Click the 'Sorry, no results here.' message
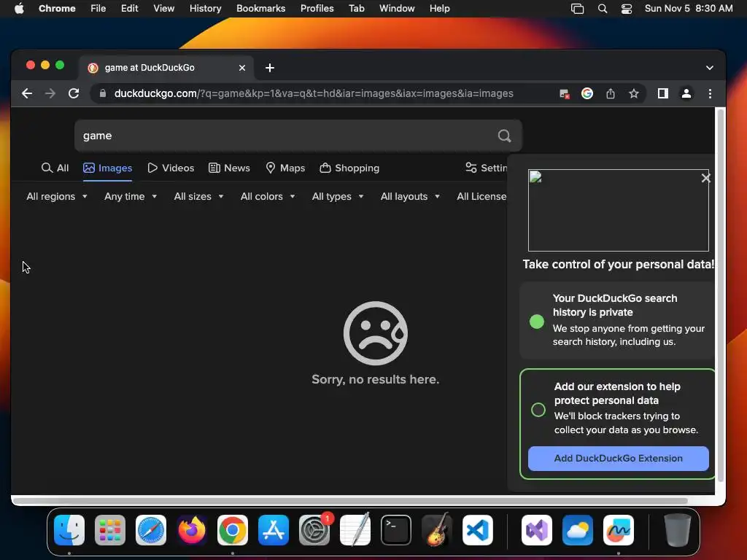Screen dimensions: 747x560 pyautogui.click(x=376, y=379)
